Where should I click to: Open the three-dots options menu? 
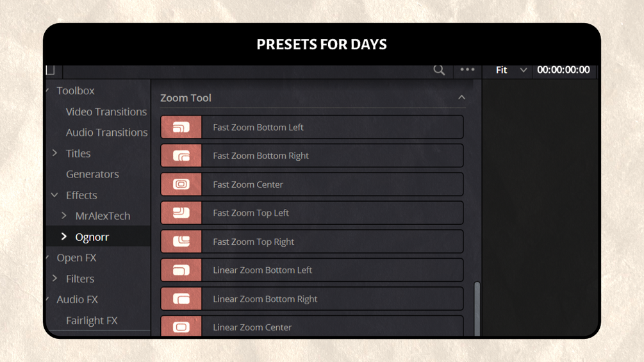(467, 70)
